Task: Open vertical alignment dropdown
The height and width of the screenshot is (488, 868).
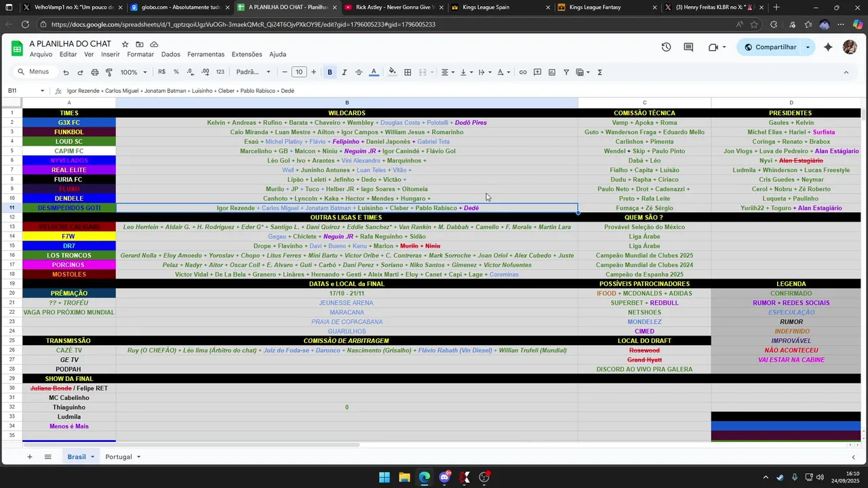Action: [467, 73]
